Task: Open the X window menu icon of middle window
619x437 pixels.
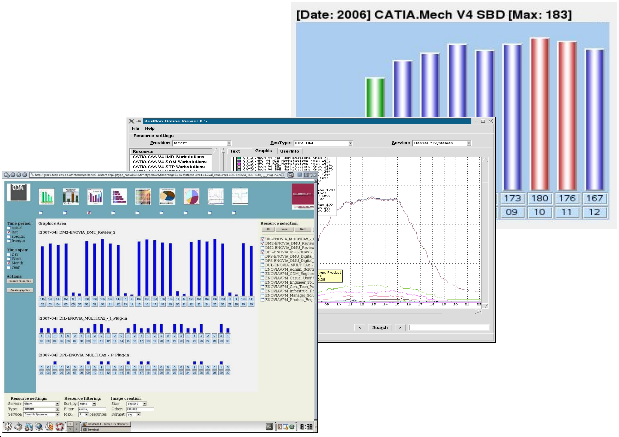Action: click(131, 121)
